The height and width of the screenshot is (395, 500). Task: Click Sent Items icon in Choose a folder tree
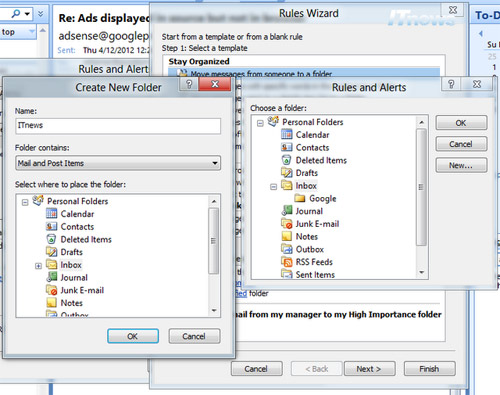click(x=287, y=274)
